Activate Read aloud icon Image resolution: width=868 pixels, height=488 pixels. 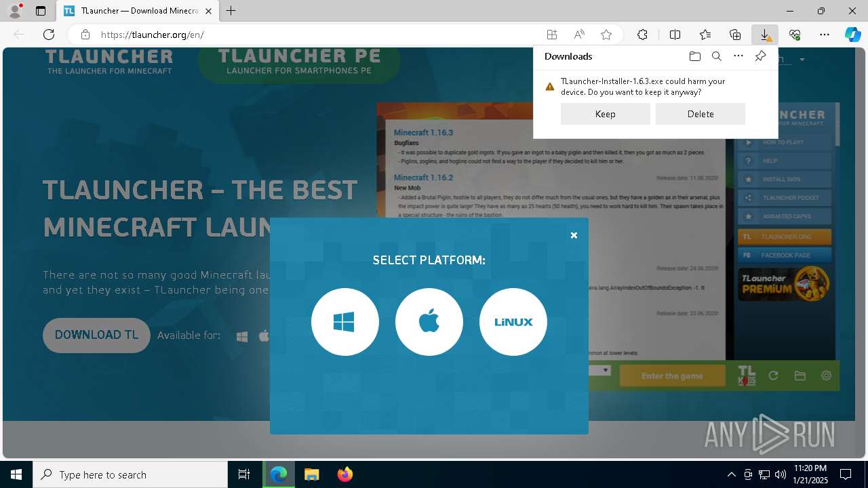point(579,35)
